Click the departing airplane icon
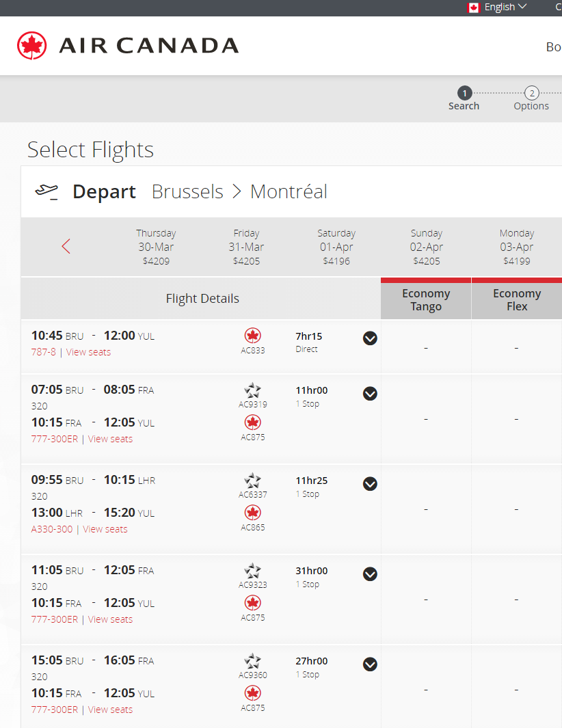562x728 pixels. (x=47, y=191)
